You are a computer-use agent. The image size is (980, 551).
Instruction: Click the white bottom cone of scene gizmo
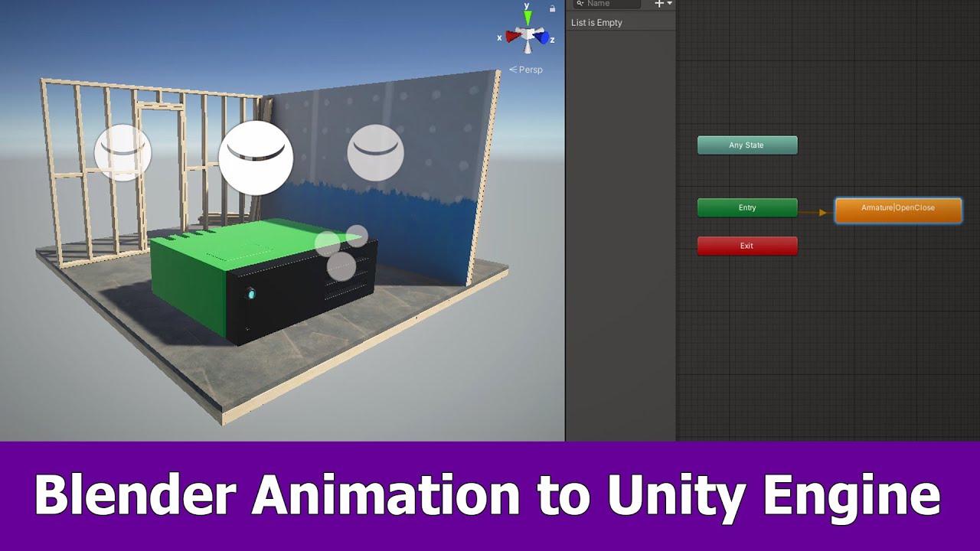tap(528, 48)
